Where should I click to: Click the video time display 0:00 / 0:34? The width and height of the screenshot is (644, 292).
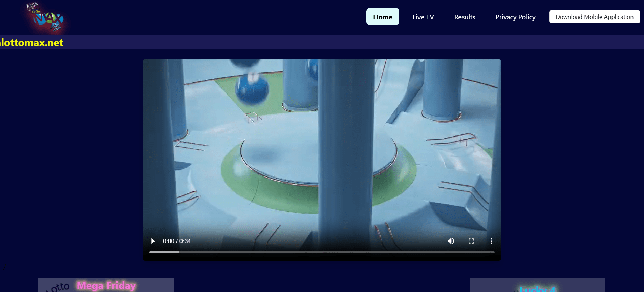[177, 241]
